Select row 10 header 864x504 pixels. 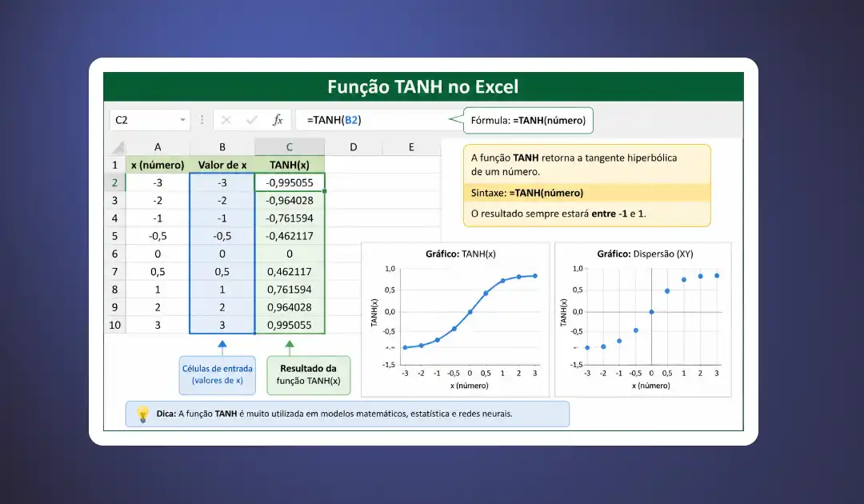(x=114, y=325)
